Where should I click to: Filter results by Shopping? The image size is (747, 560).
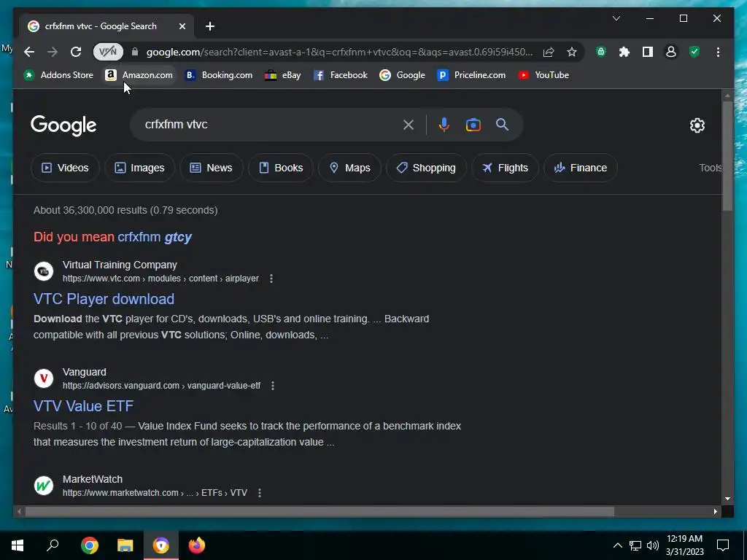426,168
